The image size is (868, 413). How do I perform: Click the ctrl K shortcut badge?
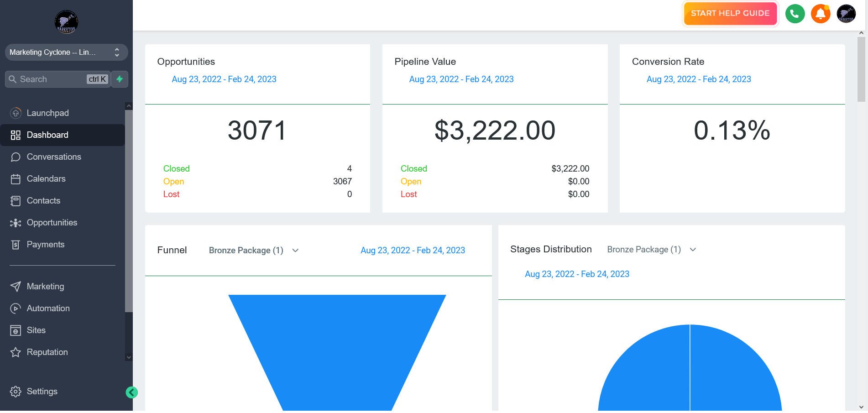pyautogui.click(x=97, y=79)
